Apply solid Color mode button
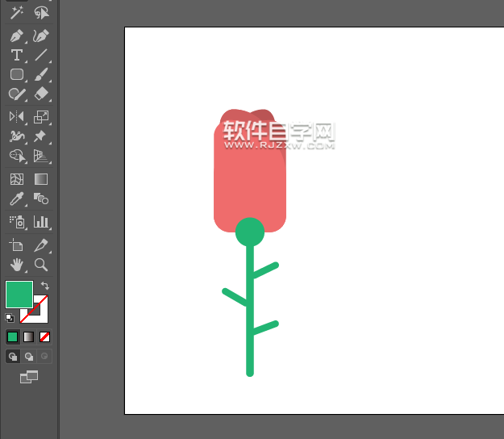 point(13,337)
